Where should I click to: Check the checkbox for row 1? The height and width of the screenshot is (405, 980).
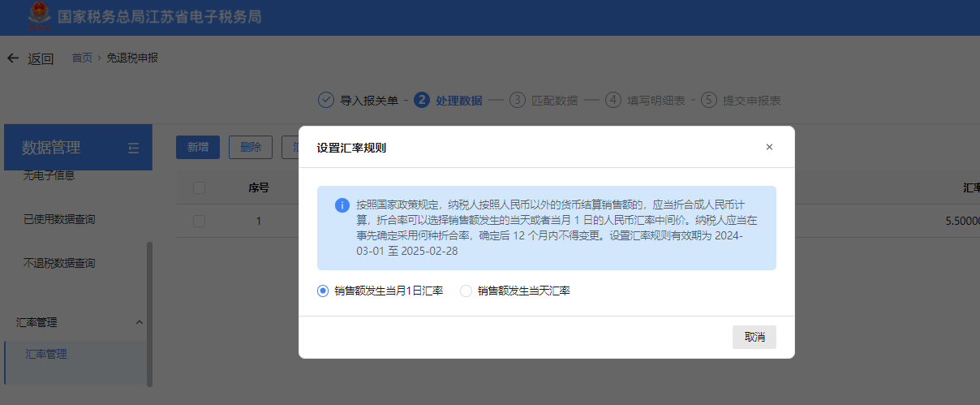[200, 221]
